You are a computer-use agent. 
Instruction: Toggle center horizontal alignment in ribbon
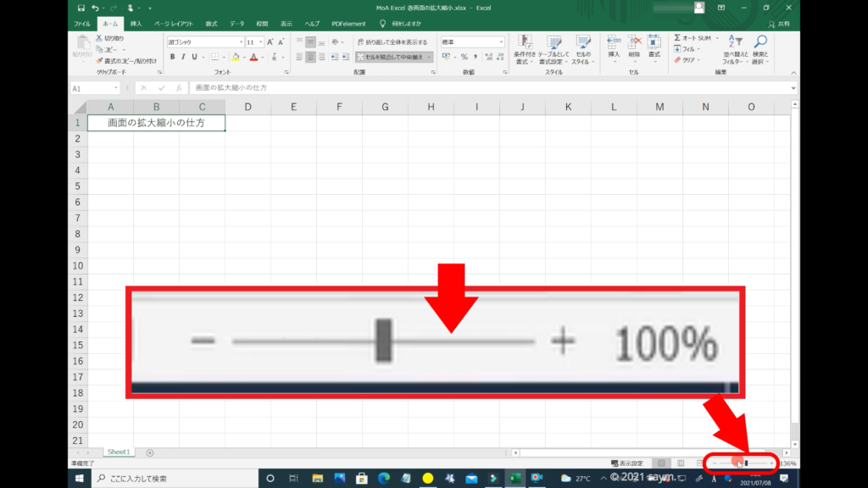point(310,57)
